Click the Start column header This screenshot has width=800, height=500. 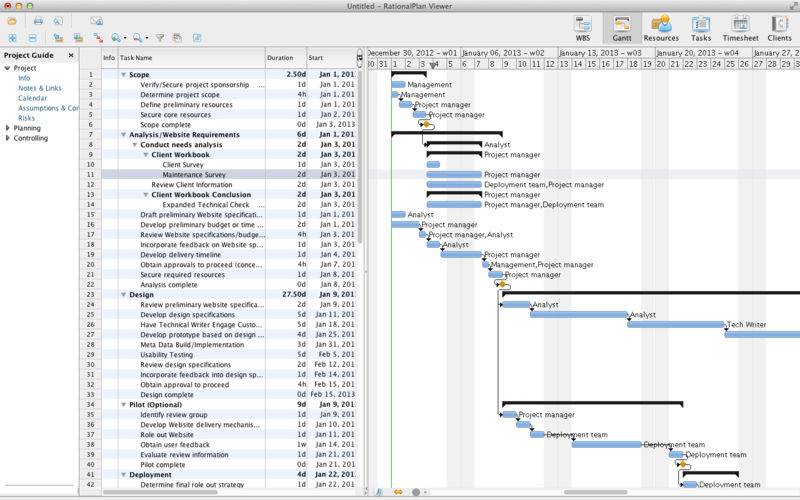pyautogui.click(x=331, y=58)
